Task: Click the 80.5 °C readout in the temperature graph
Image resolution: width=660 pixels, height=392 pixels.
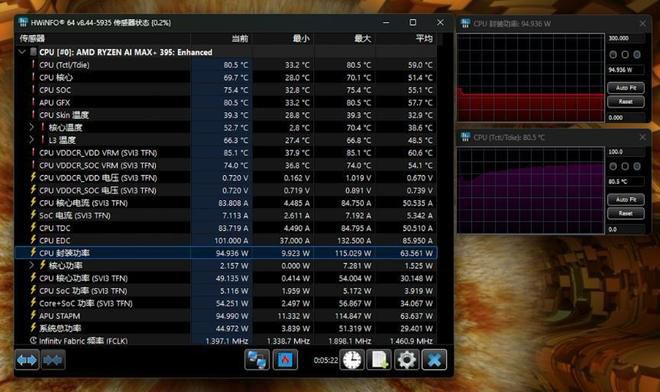Action: tap(625, 181)
